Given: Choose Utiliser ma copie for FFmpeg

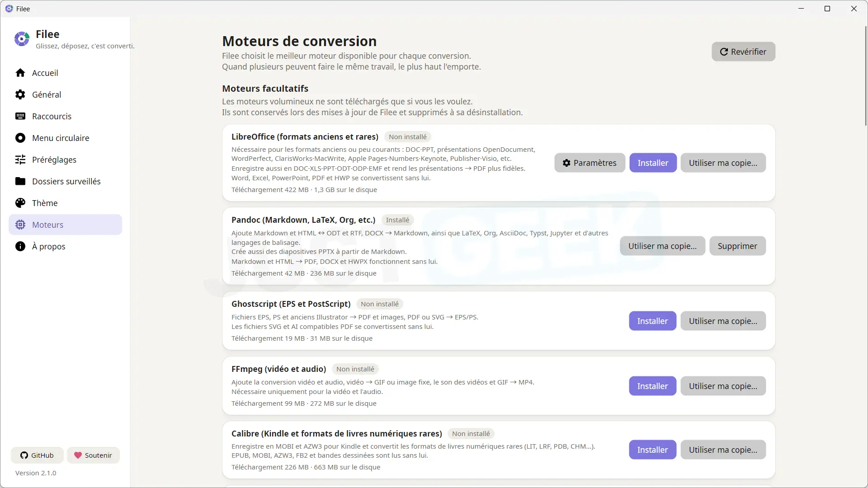Looking at the screenshot, I should pyautogui.click(x=723, y=386).
